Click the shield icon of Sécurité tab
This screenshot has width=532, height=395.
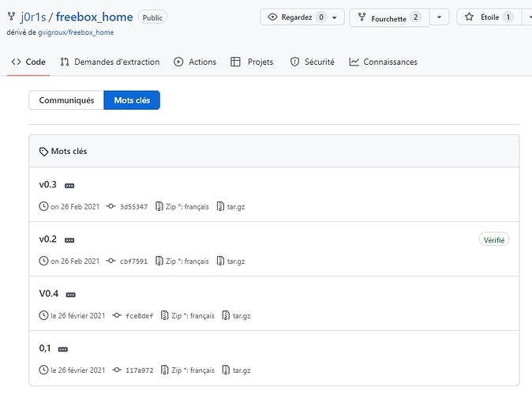pos(295,62)
